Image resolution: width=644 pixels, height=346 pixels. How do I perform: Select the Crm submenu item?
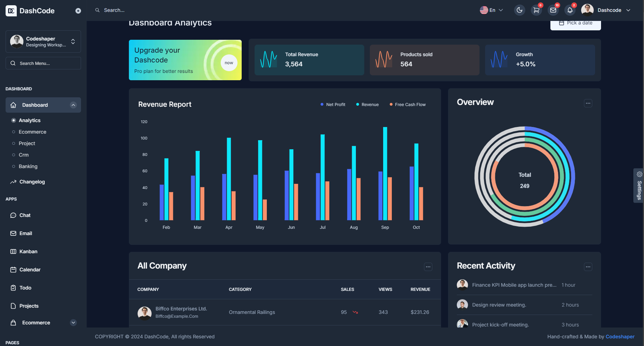pos(24,155)
